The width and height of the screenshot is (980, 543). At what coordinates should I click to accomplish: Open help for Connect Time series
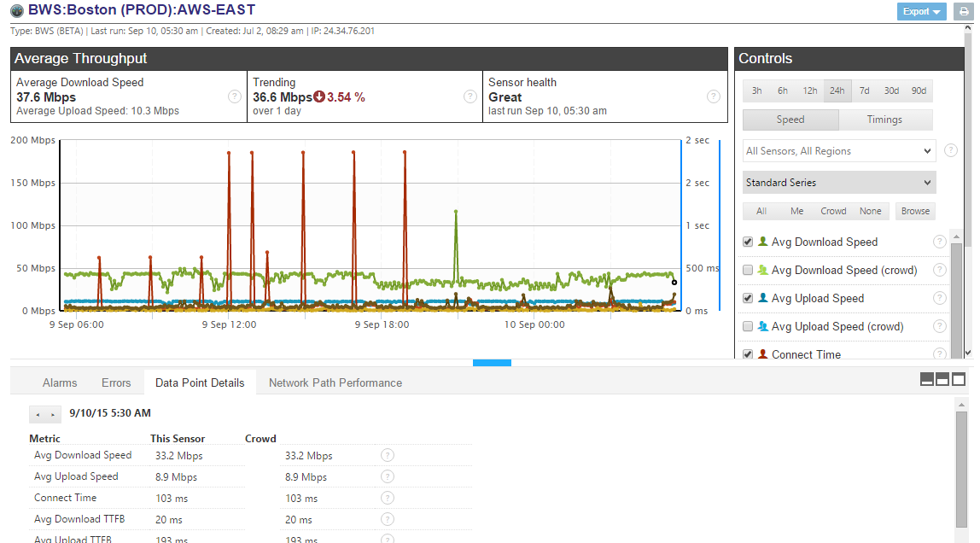(939, 353)
